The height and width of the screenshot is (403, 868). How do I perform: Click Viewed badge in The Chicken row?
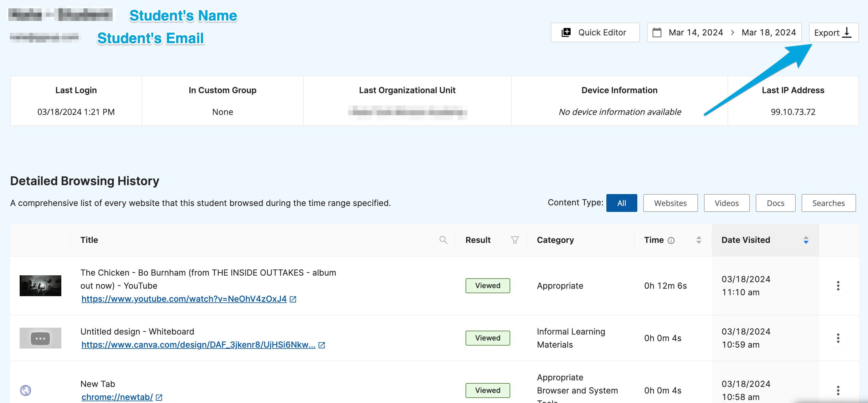pos(488,286)
